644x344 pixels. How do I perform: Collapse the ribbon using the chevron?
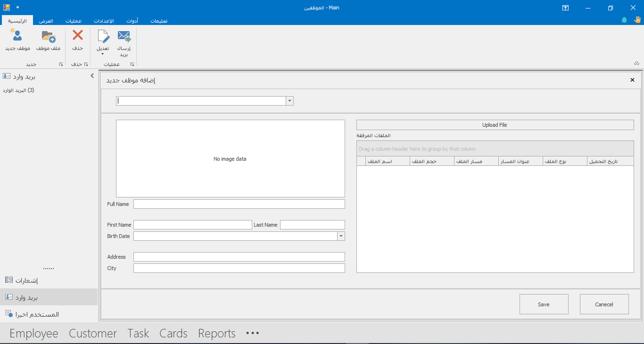[636, 63]
